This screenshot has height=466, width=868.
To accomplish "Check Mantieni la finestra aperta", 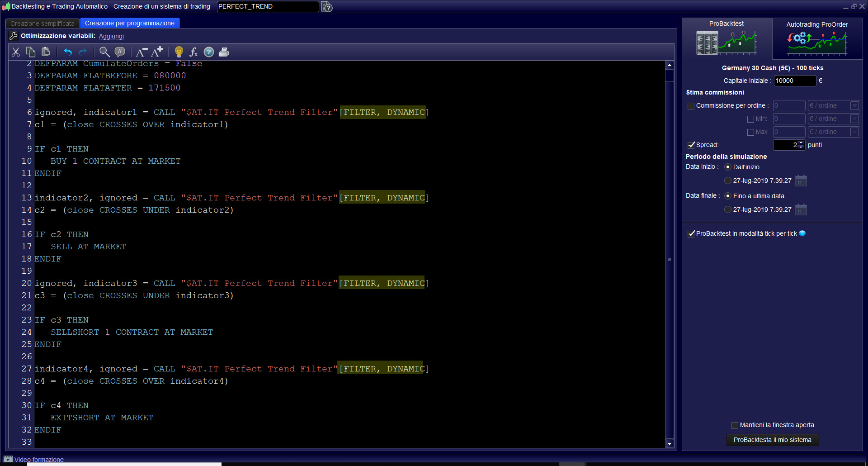I will tap(735, 425).
